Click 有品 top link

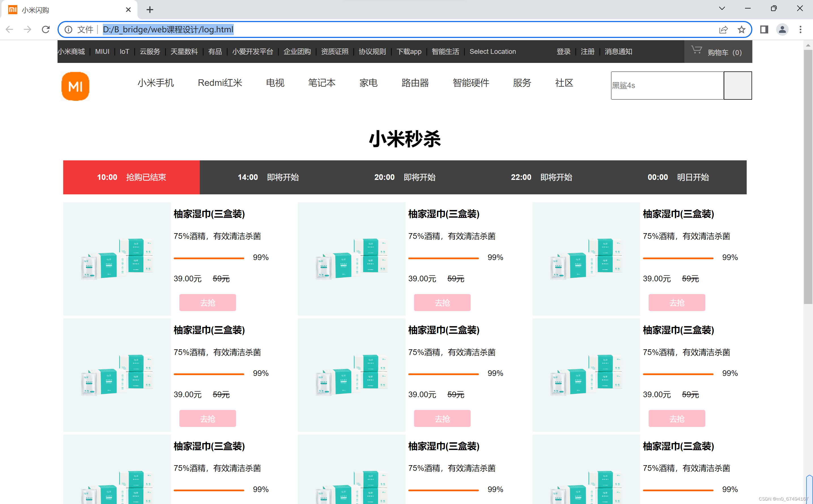click(x=215, y=52)
